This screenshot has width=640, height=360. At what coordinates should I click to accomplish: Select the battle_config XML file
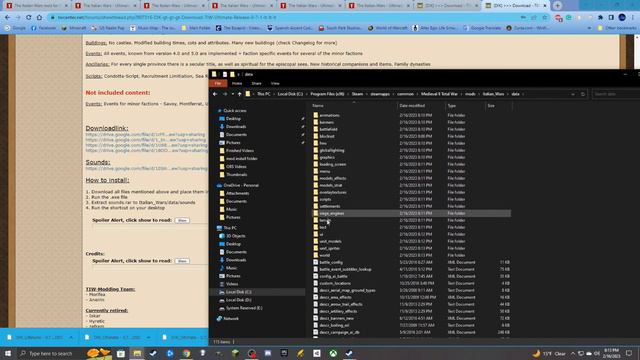[331, 262]
